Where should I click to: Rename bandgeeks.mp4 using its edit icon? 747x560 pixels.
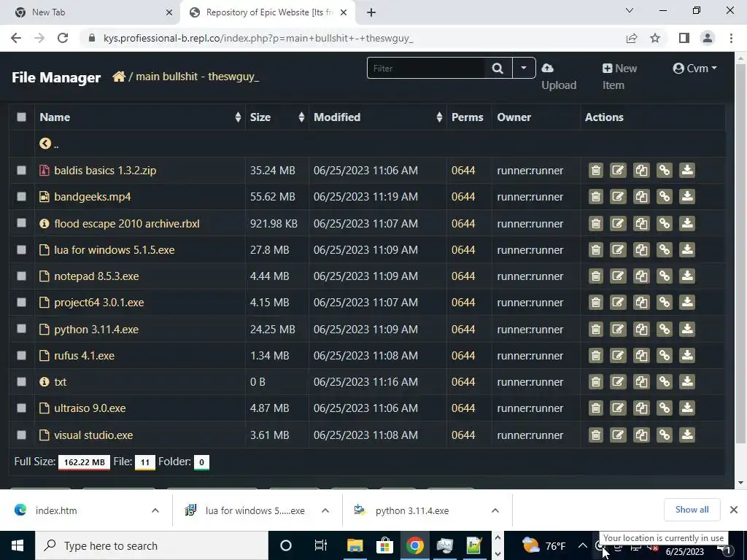pos(618,197)
